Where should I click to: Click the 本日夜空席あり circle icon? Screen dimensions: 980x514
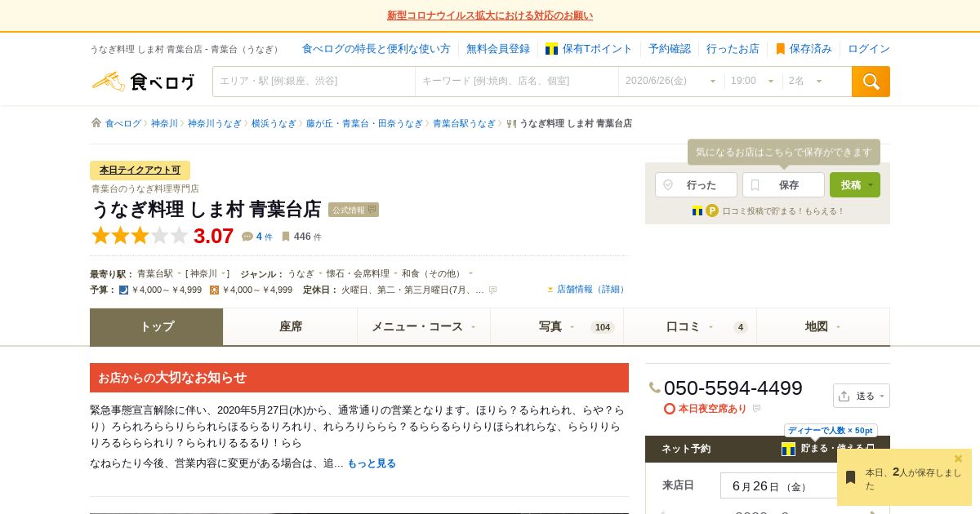[x=670, y=409]
